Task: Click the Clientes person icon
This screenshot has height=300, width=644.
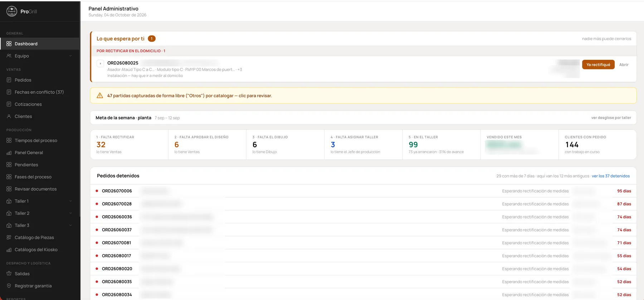Action: [9, 116]
